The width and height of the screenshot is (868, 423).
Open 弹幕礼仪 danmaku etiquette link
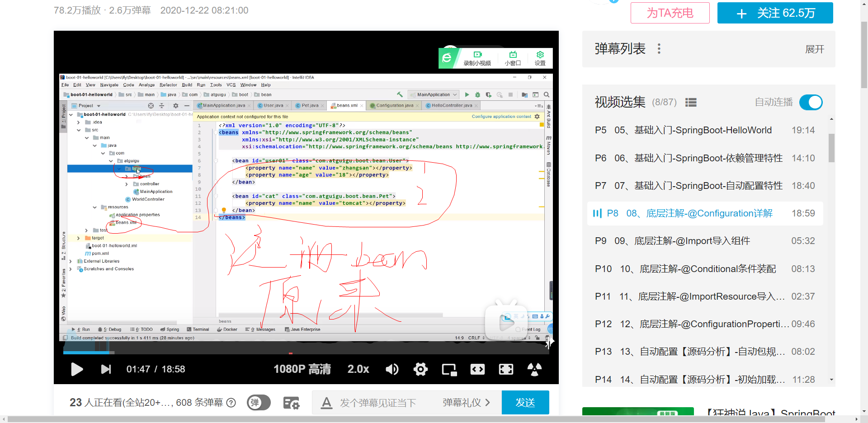[x=466, y=403]
